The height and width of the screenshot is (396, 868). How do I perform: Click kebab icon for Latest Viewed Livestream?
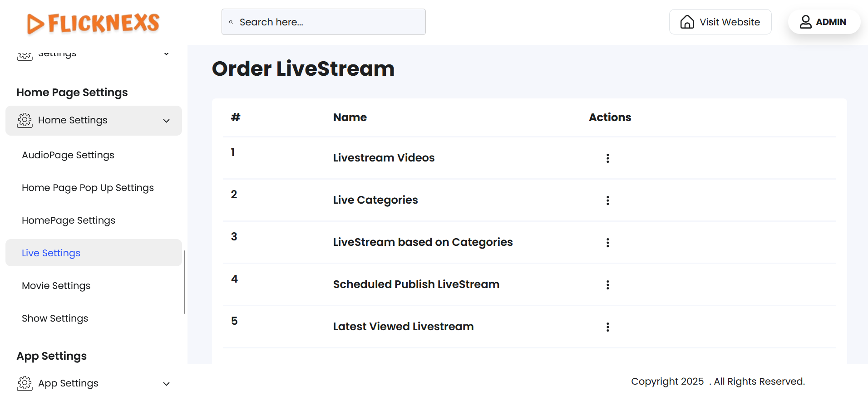(607, 327)
